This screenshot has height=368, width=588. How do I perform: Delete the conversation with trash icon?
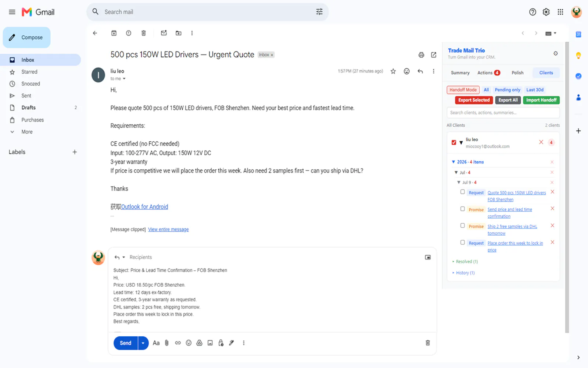[144, 33]
